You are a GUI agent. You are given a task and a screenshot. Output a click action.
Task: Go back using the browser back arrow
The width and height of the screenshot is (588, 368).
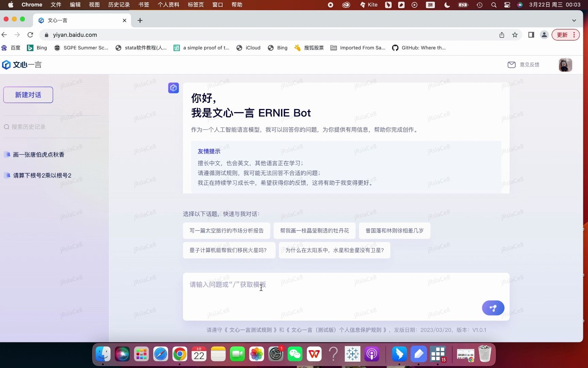click(4, 35)
